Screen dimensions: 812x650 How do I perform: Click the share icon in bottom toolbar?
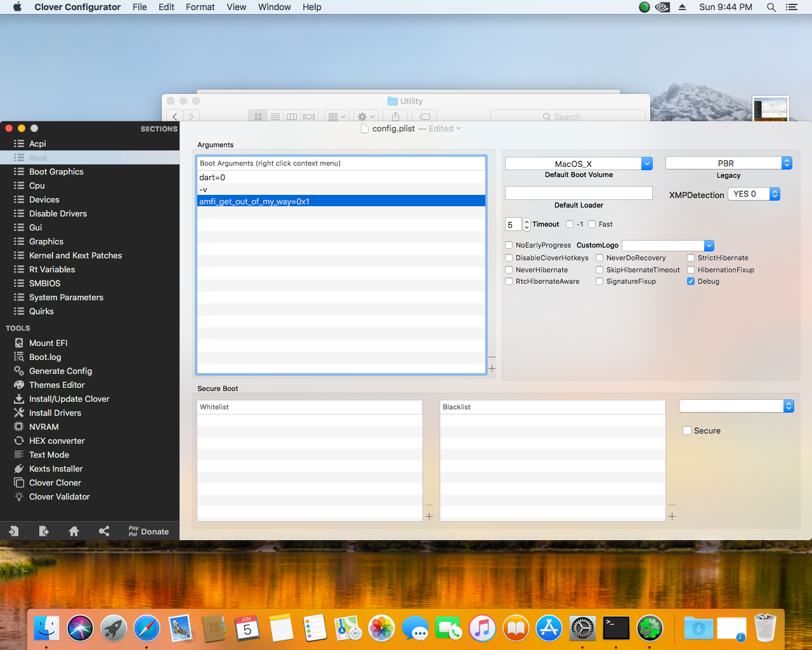tap(104, 531)
